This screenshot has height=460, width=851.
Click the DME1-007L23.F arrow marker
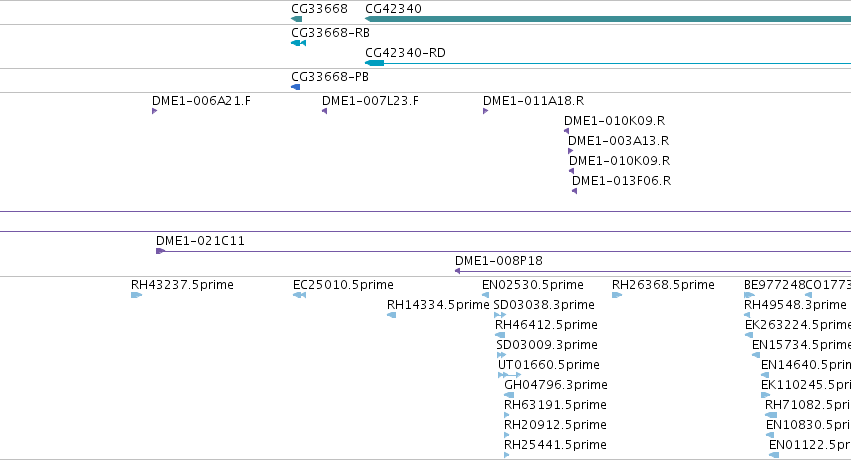click(x=325, y=111)
